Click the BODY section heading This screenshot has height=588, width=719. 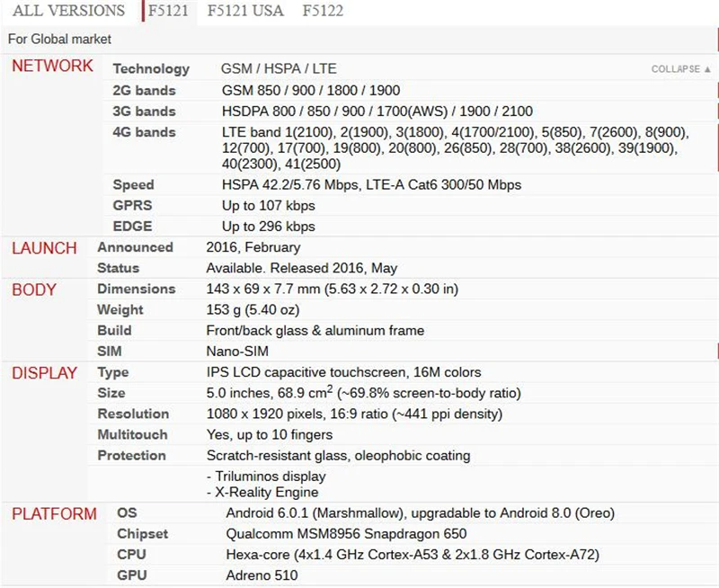[34, 290]
